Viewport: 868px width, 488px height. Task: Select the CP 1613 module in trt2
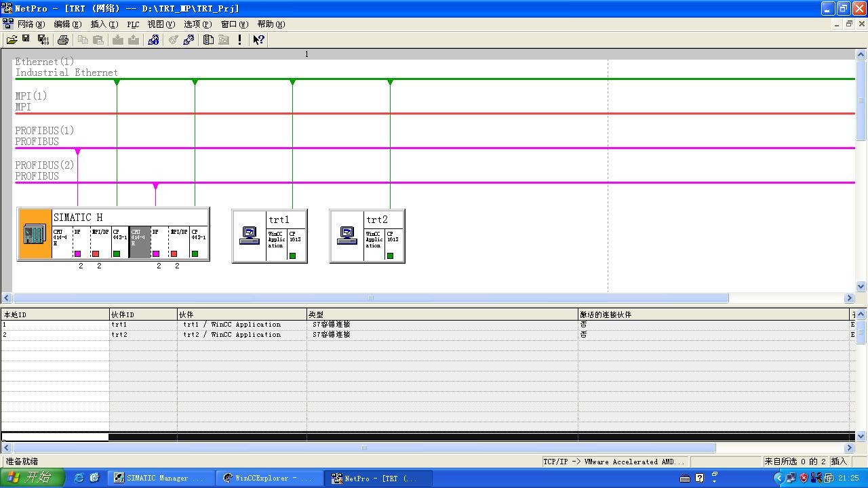click(x=394, y=245)
